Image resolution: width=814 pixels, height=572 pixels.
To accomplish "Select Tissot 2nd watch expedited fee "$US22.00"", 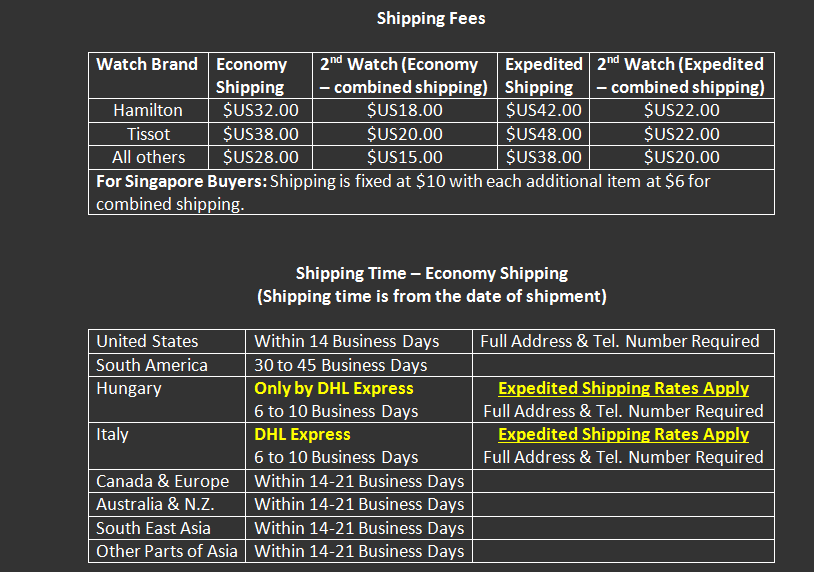I will pyautogui.click(x=682, y=134).
